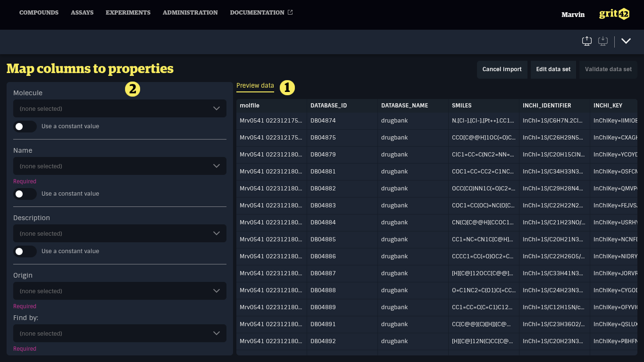
Task: Open the Compounds menu
Action: click(x=39, y=13)
